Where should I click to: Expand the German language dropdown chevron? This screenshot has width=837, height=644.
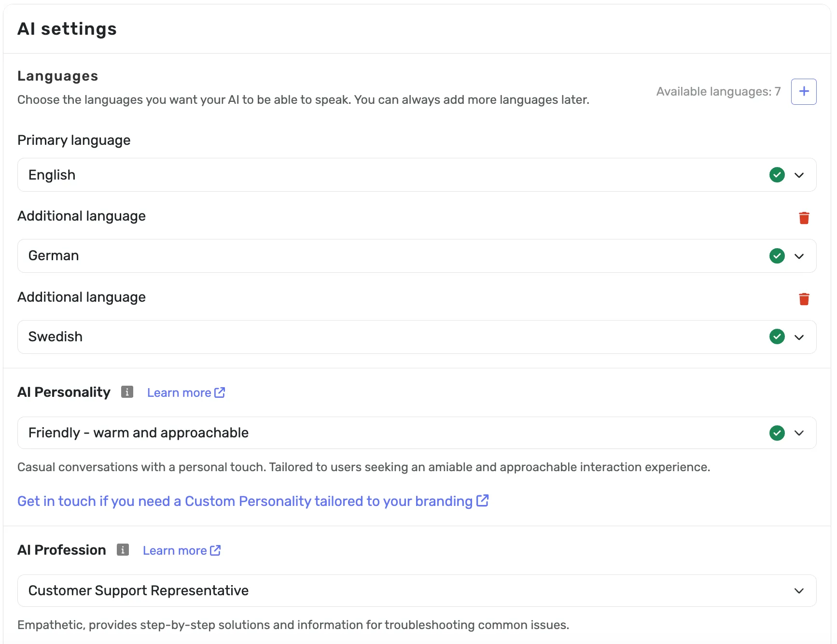[x=799, y=256]
